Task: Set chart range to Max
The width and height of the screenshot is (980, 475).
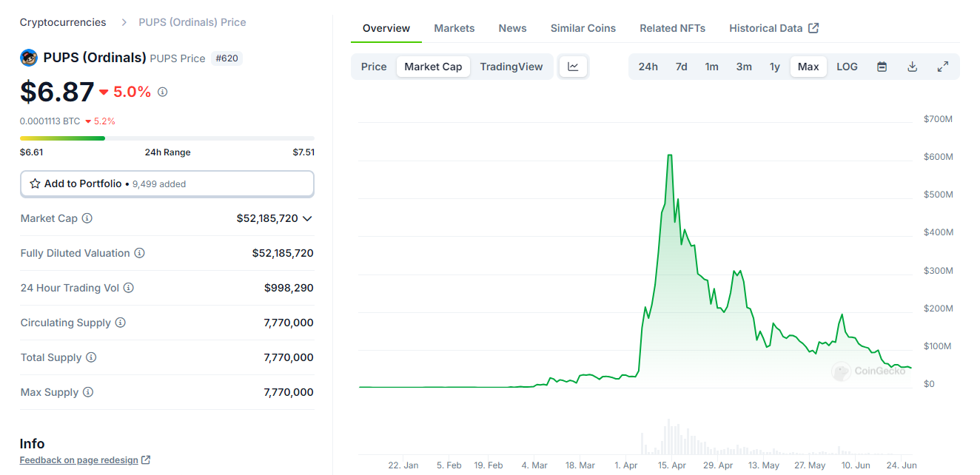Action: point(808,67)
